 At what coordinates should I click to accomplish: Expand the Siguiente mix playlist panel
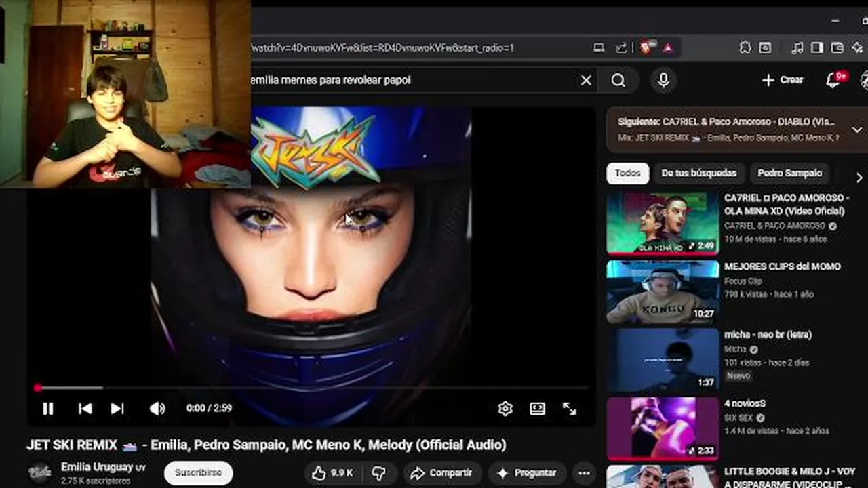[x=857, y=129]
